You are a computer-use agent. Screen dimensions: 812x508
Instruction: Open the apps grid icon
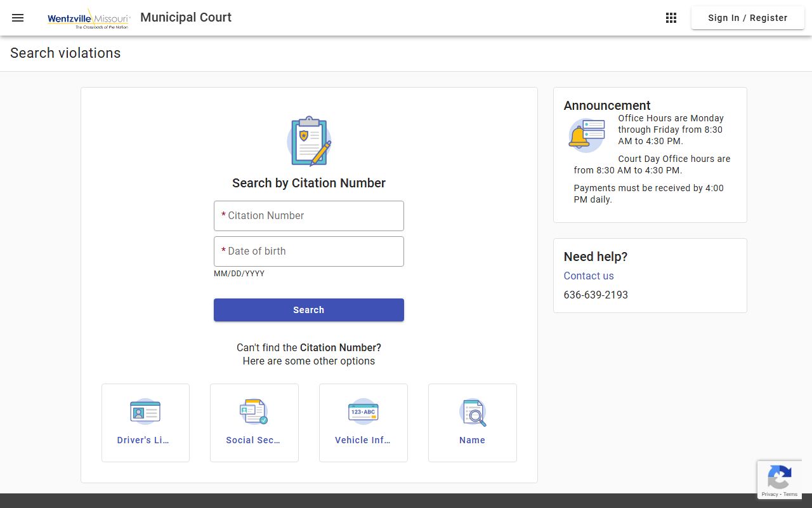[x=671, y=18]
